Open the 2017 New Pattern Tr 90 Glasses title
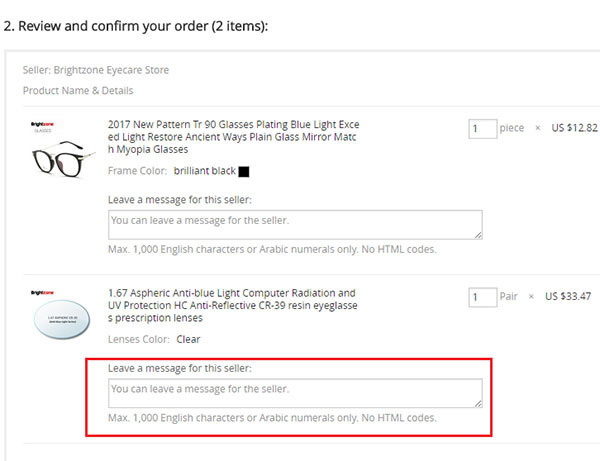Viewport: 600px width, 461px height. [233, 137]
